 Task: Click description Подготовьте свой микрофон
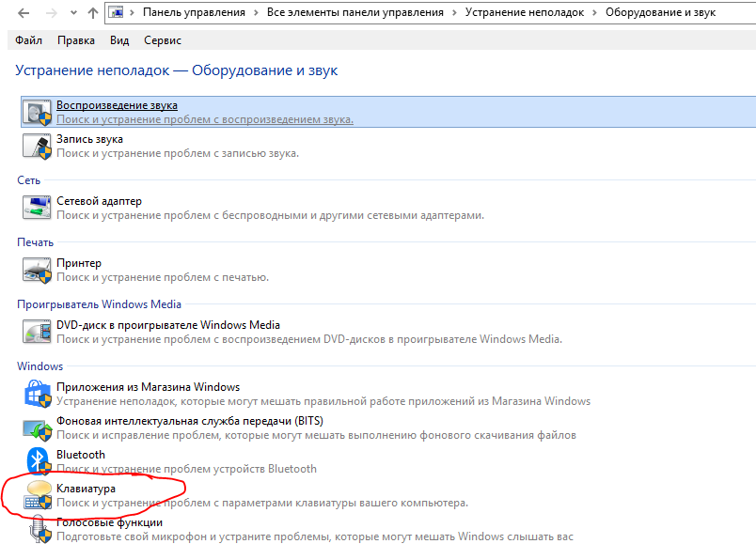pyautogui.click(x=315, y=536)
